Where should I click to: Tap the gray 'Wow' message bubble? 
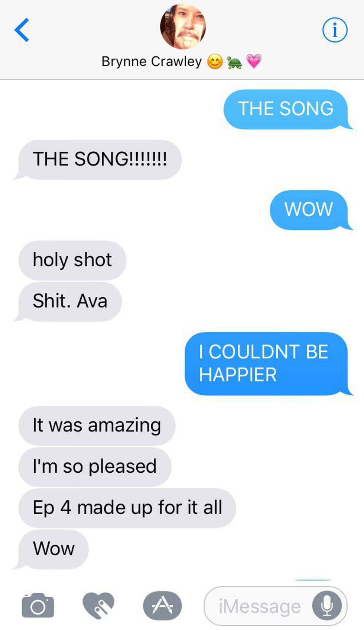(52, 549)
